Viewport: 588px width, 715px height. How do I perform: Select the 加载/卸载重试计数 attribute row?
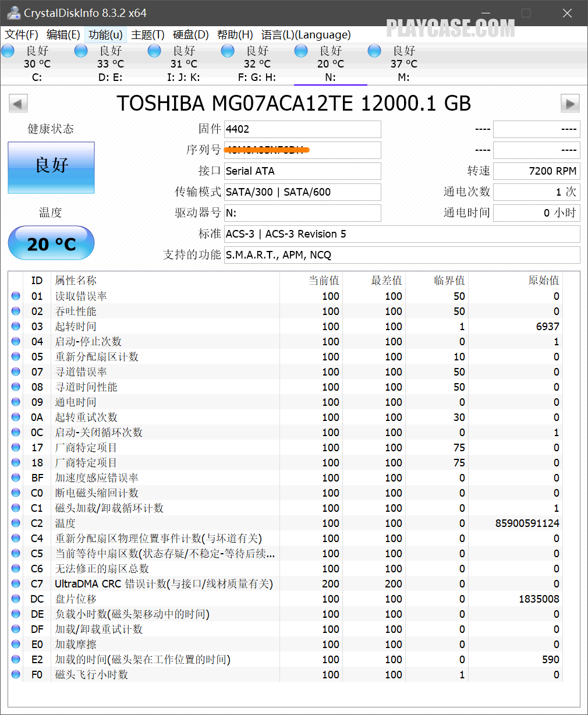[286, 629]
